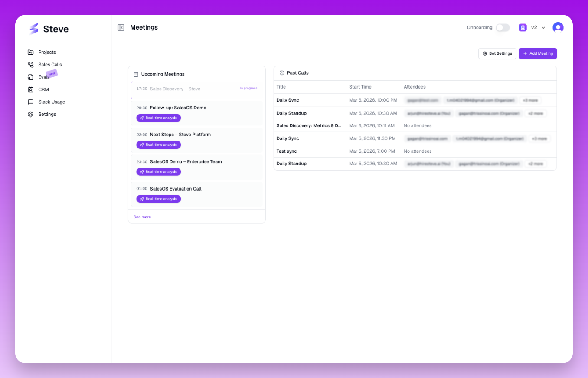
Task: Click the Sales Calls phone icon
Action: pyautogui.click(x=30, y=65)
